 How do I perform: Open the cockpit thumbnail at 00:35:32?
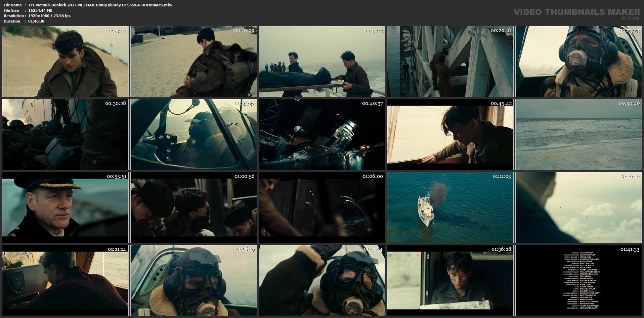tap(194, 134)
